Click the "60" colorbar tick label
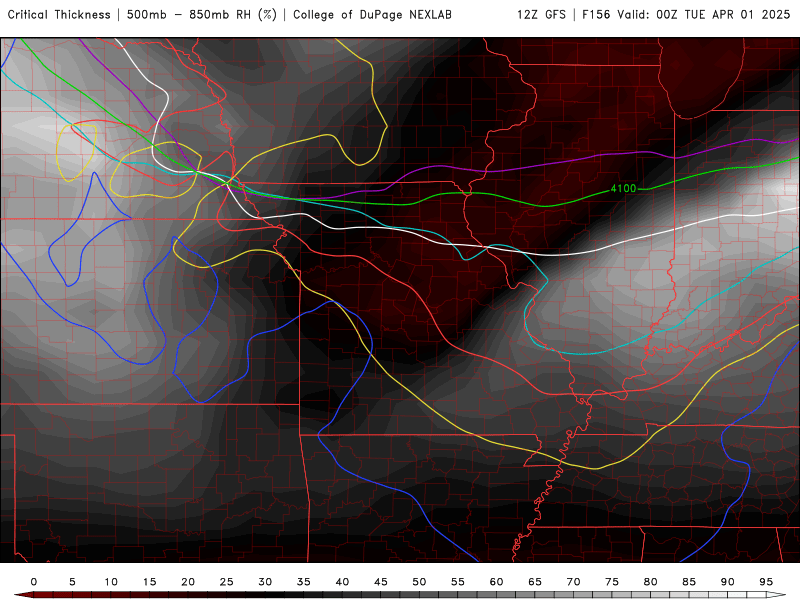This screenshot has height=600, width=800. click(496, 582)
